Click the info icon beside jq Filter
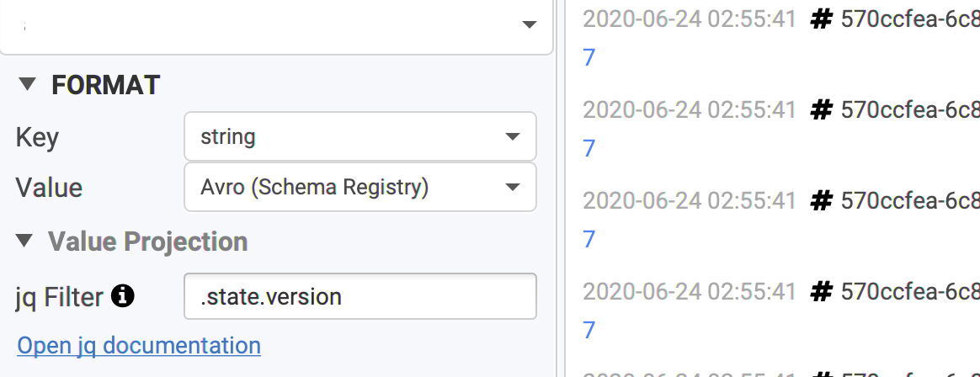 pyautogui.click(x=123, y=296)
